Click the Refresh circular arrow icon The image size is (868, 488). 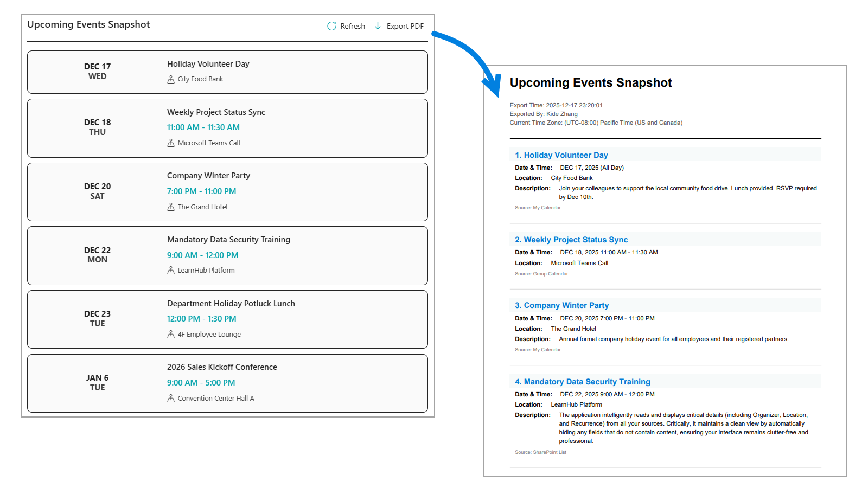click(331, 26)
